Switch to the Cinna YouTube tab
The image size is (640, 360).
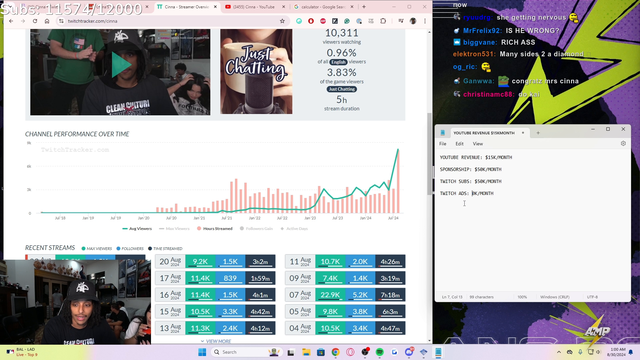(253, 7)
